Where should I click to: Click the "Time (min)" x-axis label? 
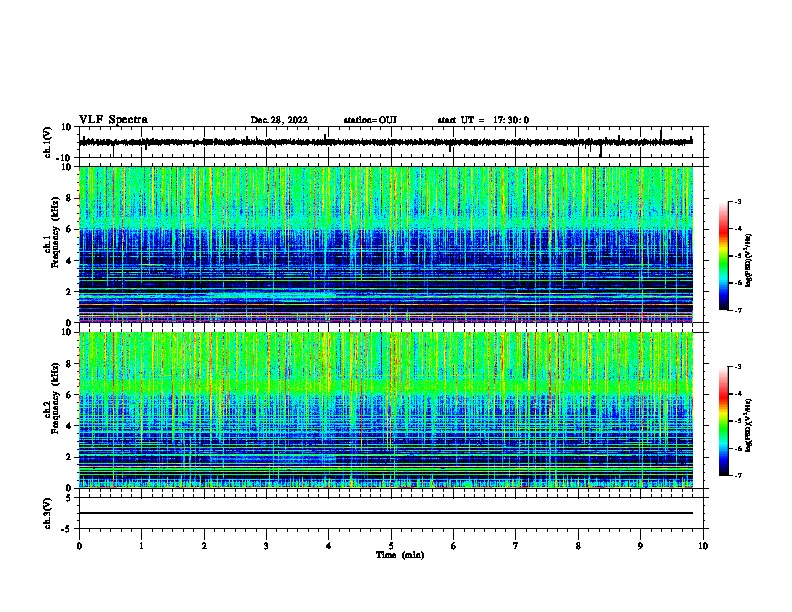click(x=400, y=555)
